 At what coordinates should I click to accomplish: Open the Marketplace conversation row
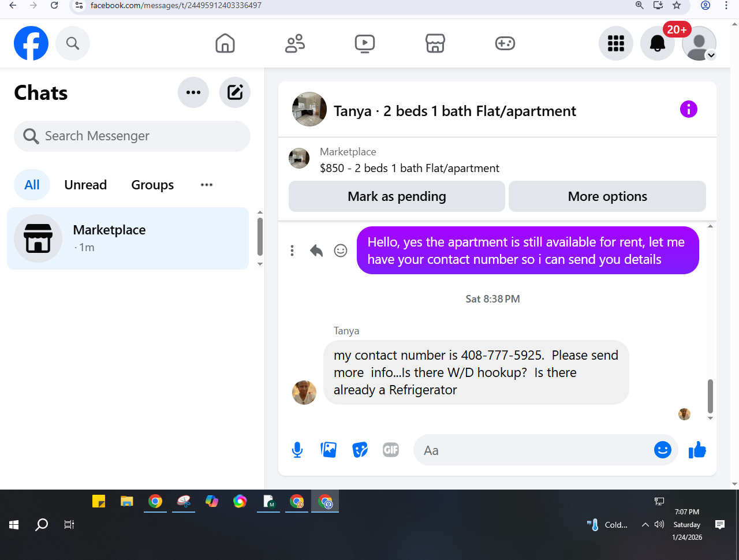128,238
